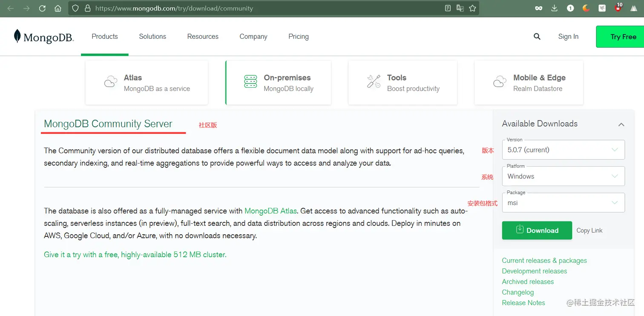Click the Try Free button
Viewport: 644px width, 316px height.
pos(620,37)
